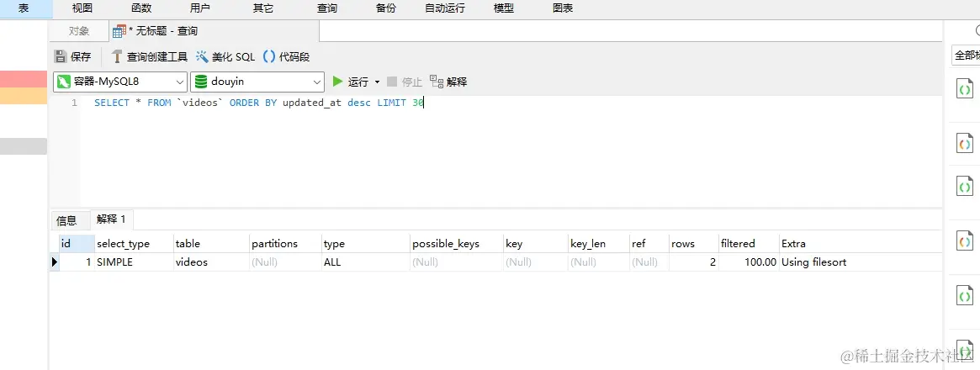
Task: Select the ALL type cell
Action: [366, 262]
